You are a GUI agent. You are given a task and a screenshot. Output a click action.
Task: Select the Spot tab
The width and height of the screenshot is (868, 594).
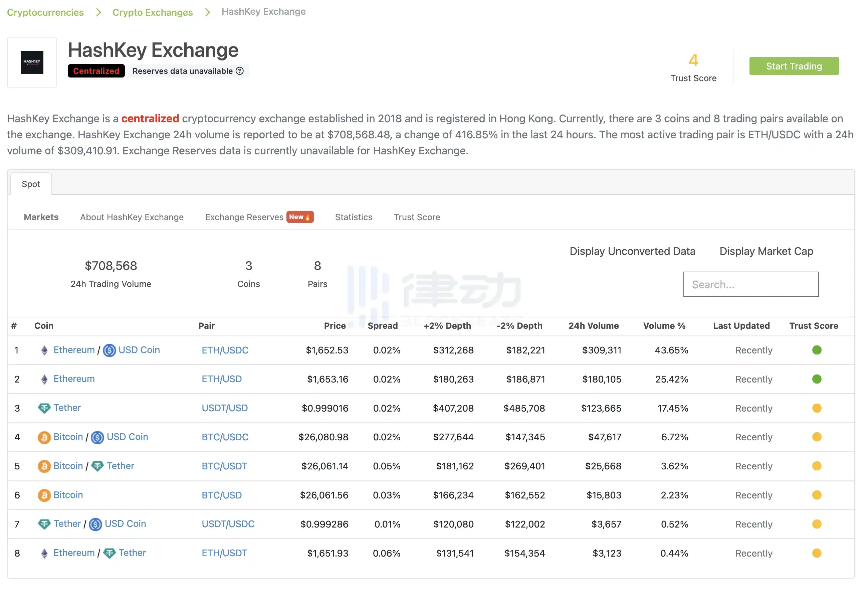[x=31, y=184]
